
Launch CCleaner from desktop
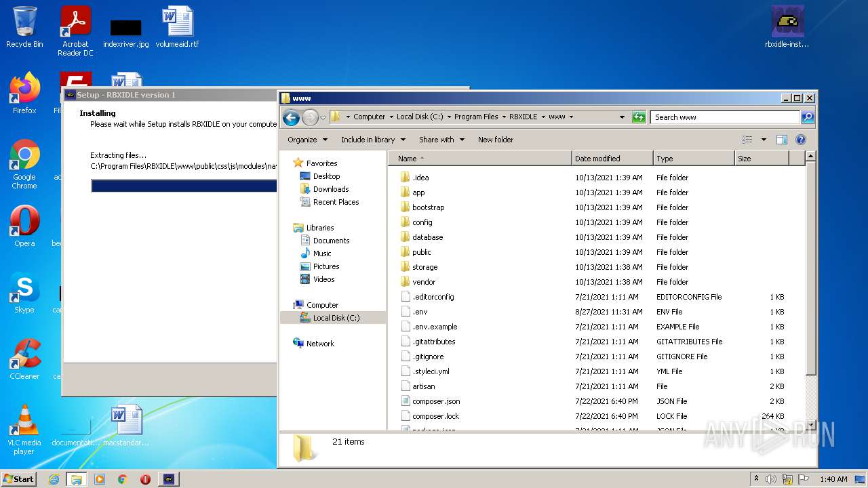pyautogui.click(x=24, y=359)
